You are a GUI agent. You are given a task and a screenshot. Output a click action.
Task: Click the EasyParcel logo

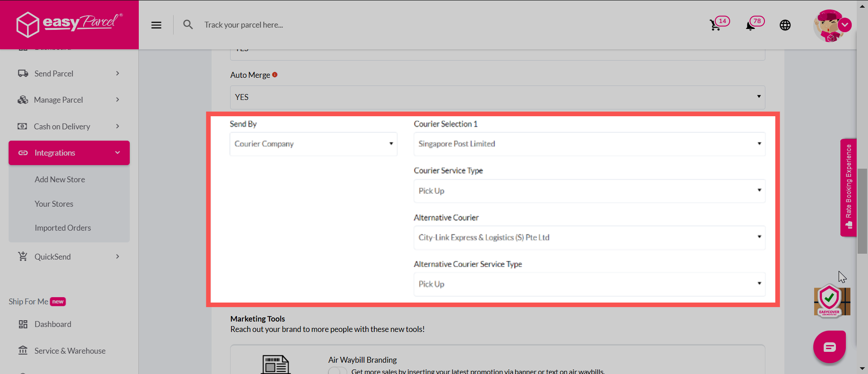[69, 24]
